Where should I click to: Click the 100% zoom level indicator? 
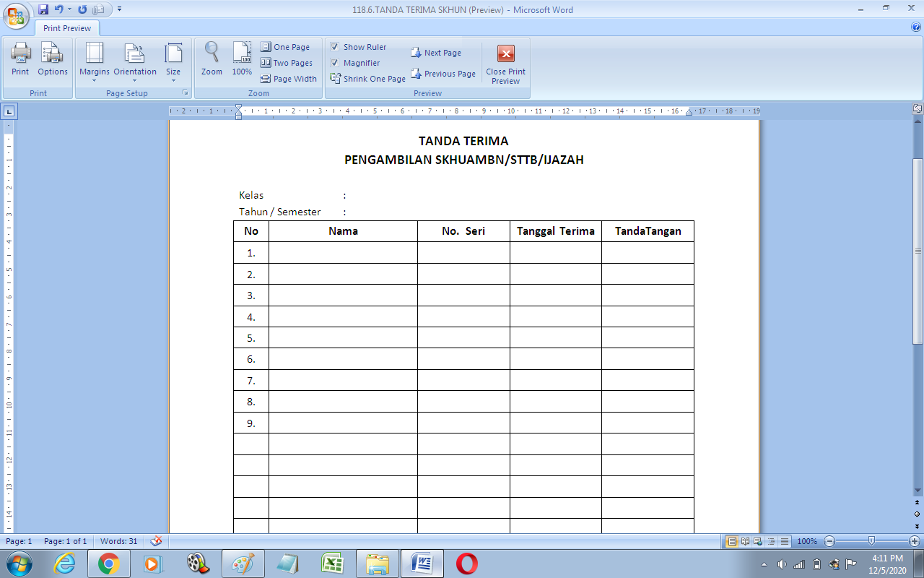[x=807, y=541]
